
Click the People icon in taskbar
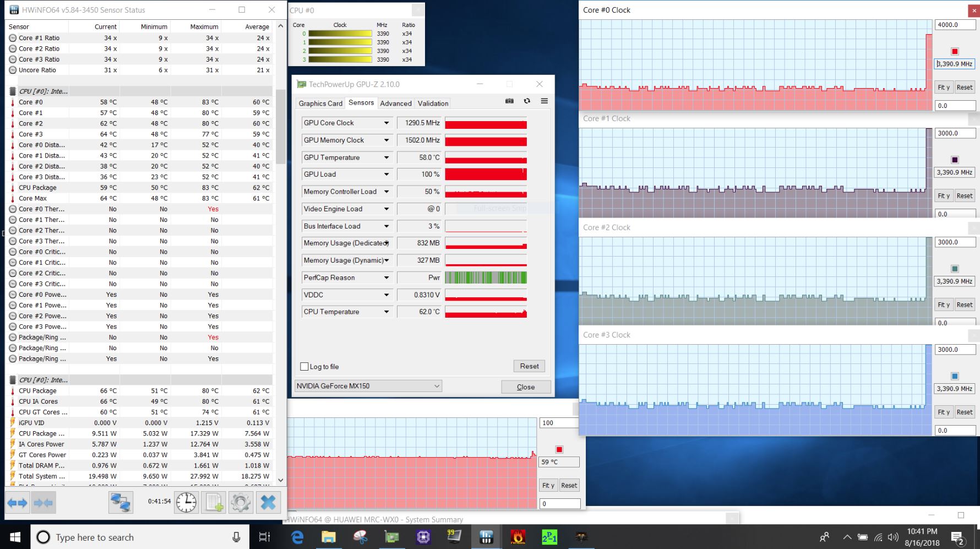tap(824, 537)
